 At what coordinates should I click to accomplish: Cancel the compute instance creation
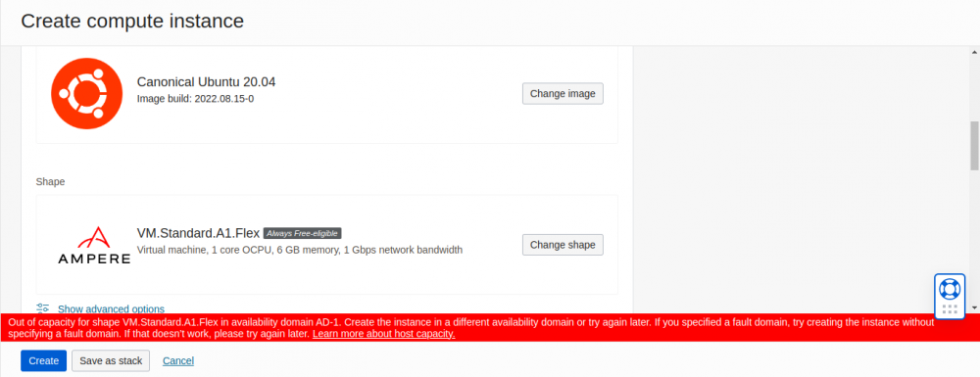178,360
